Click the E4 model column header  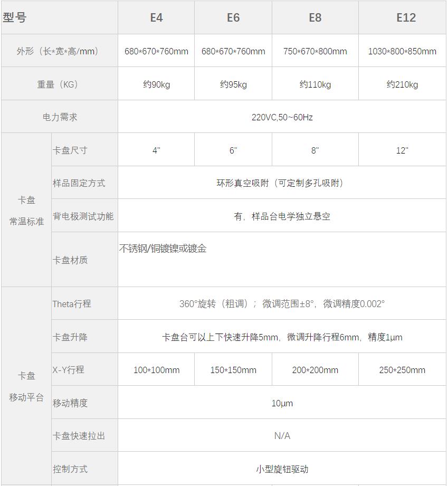tap(156, 17)
